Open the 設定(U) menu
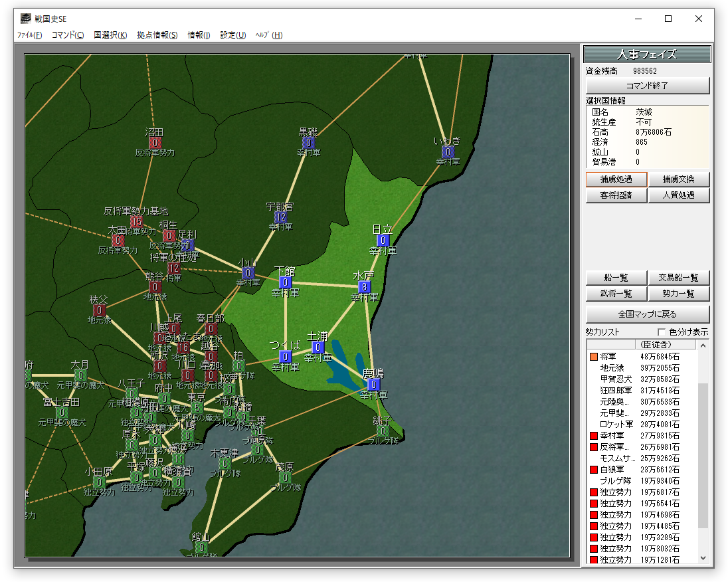This screenshot has width=728, height=582. coord(232,35)
